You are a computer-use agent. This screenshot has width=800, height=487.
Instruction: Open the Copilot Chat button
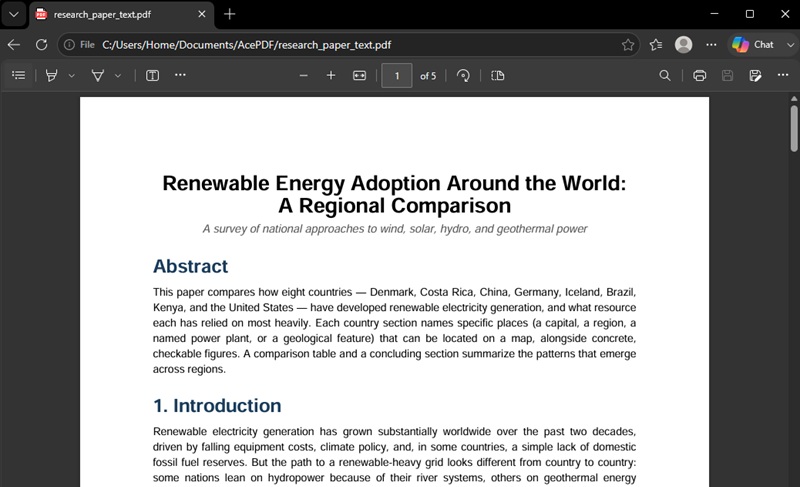pos(753,45)
